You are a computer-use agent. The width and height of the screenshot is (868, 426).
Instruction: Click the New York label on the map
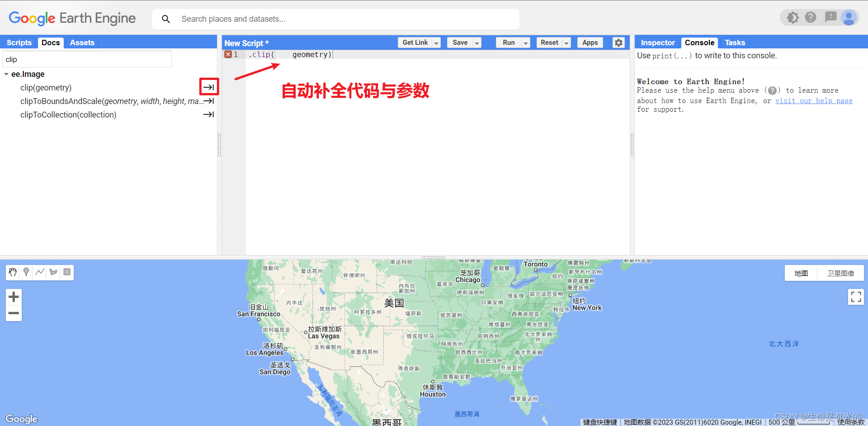coord(587,308)
